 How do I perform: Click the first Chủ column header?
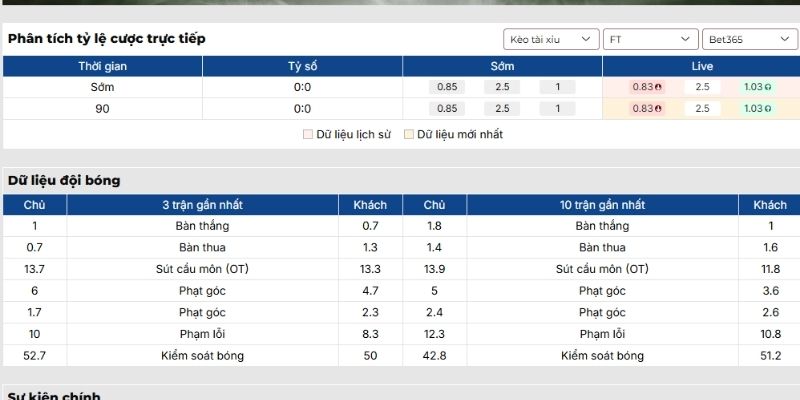[35, 205]
